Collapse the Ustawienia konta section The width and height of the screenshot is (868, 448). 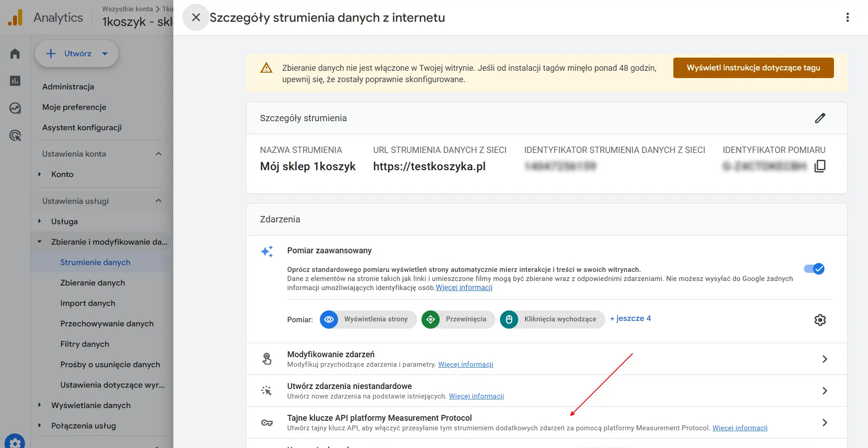[x=158, y=154]
